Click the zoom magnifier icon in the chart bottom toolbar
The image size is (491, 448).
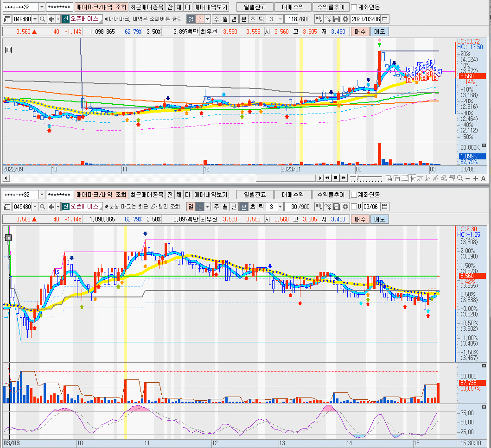[x=459, y=178]
